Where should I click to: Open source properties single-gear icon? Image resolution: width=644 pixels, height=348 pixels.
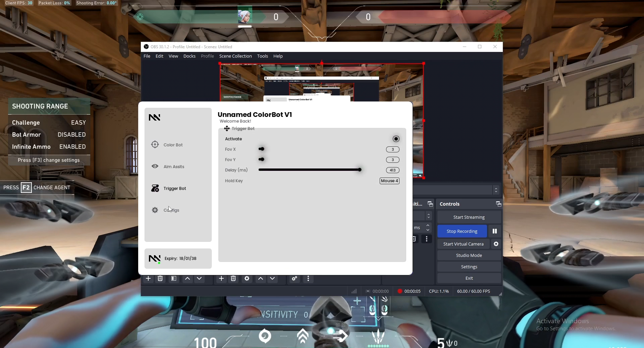247,278
